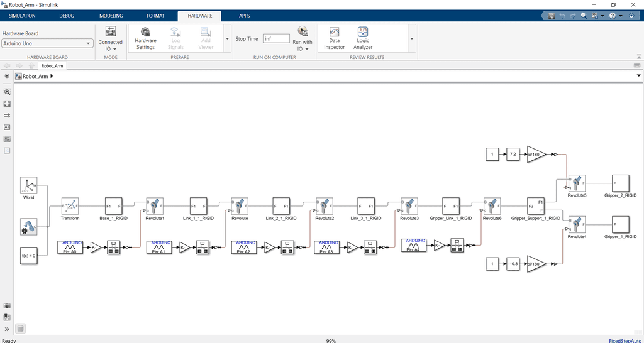Click Robot_Arm in the breadcrumb path
644x343 pixels.
coord(35,77)
